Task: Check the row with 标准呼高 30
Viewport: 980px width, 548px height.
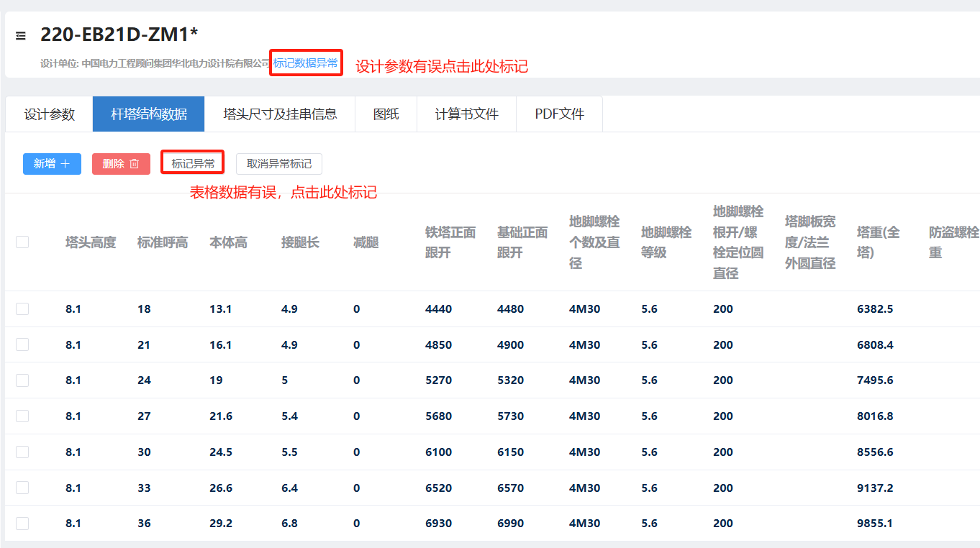Action: click(x=22, y=452)
